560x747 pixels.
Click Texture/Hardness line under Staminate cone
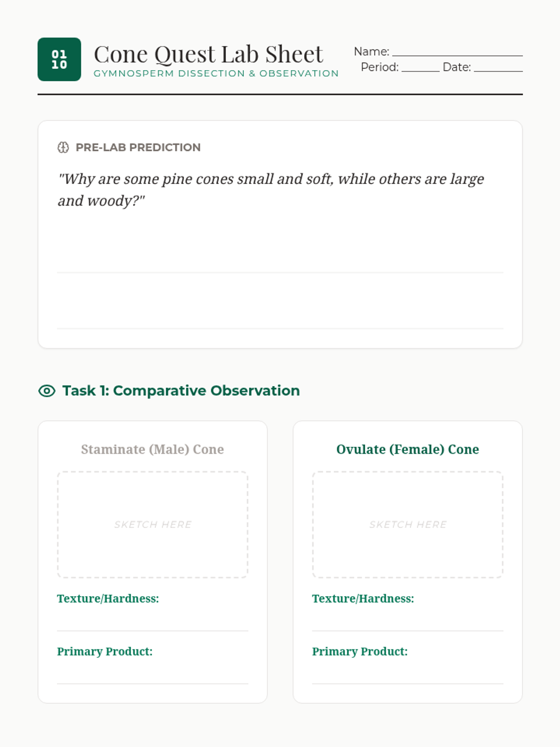tap(153, 631)
